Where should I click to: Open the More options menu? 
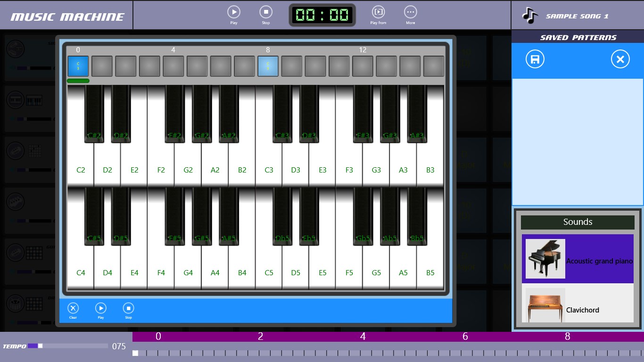(410, 12)
